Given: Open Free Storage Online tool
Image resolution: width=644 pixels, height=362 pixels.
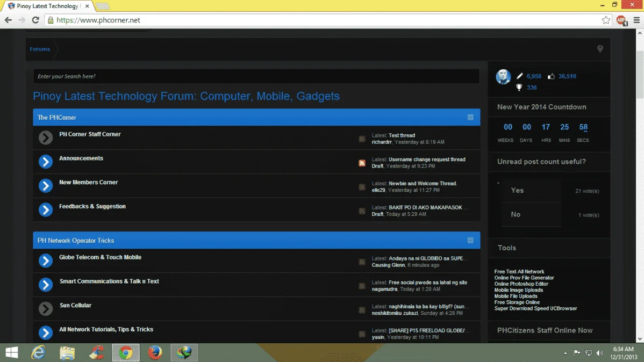Looking at the screenshot, I should [517, 302].
